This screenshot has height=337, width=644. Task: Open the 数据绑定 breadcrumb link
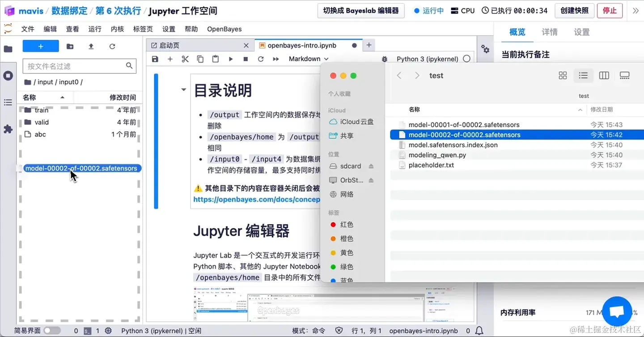[69, 11]
